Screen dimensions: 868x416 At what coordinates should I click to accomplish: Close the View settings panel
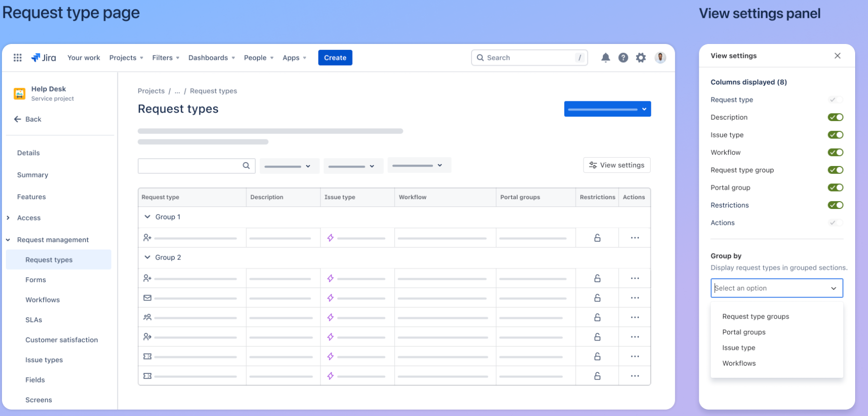pos(837,56)
